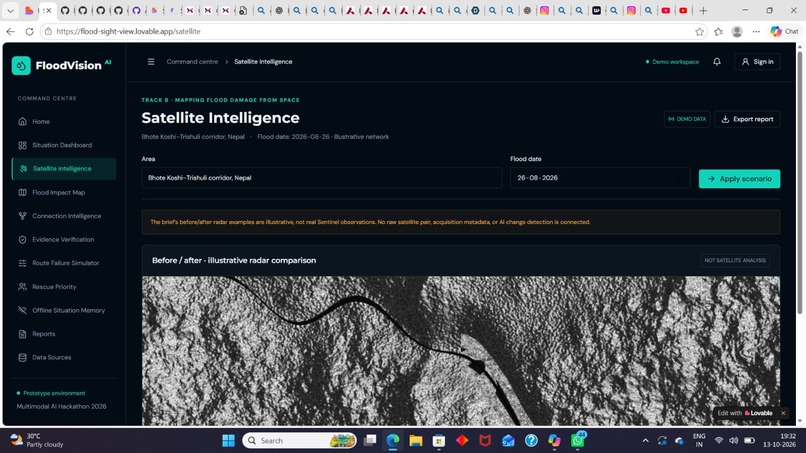Click the Offline Situation Memory icon

click(x=22, y=311)
